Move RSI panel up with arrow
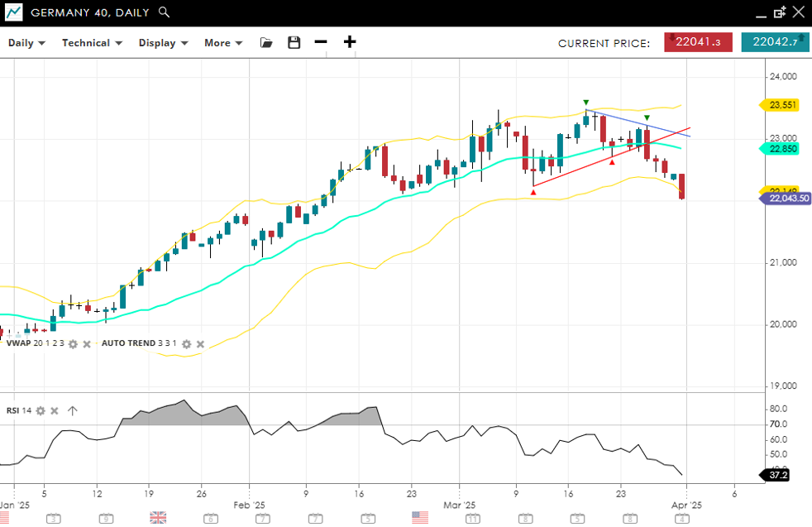The height and width of the screenshot is (527, 812). click(72, 410)
